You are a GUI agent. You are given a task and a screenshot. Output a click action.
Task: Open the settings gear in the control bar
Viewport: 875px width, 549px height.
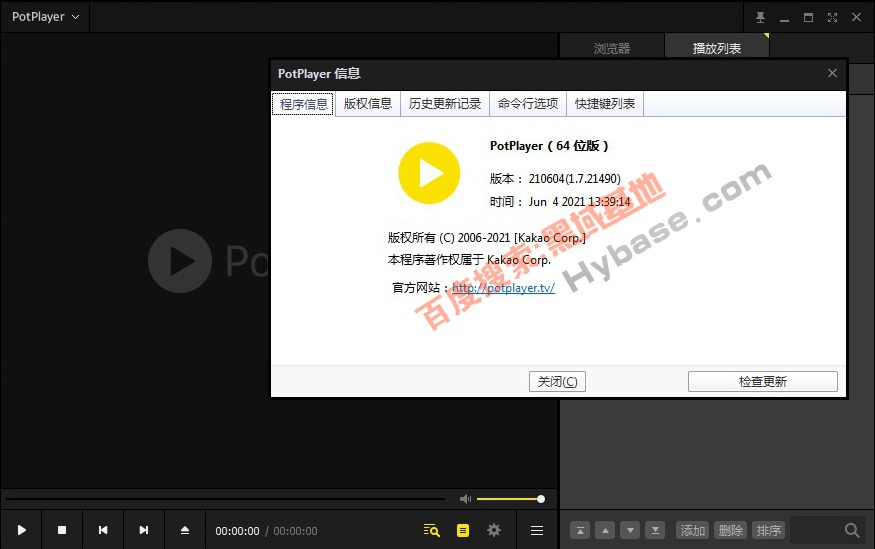coord(494,530)
